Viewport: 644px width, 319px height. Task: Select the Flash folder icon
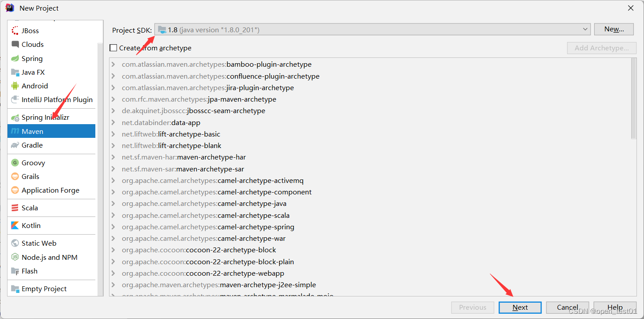(x=15, y=271)
